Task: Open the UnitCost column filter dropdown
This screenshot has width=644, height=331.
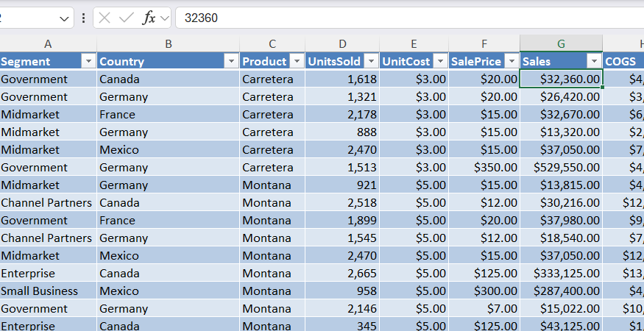Action: (441, 62)
